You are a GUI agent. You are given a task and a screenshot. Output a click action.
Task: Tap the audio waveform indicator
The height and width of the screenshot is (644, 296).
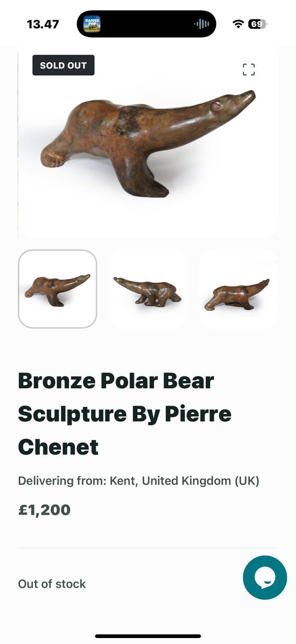coord(201,24)
